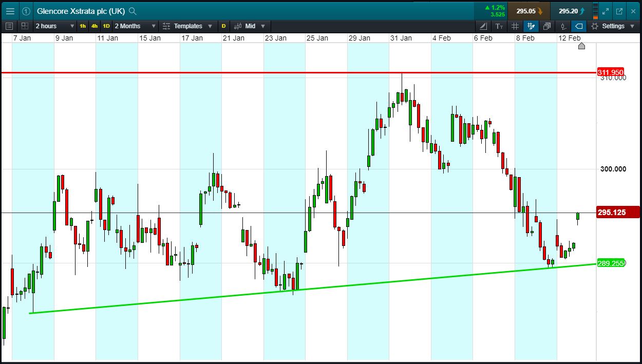Viewport: 642px width, 364px height.
Task: Click the grey scroll-to-latest marker arrow
Action: point(581,46)
